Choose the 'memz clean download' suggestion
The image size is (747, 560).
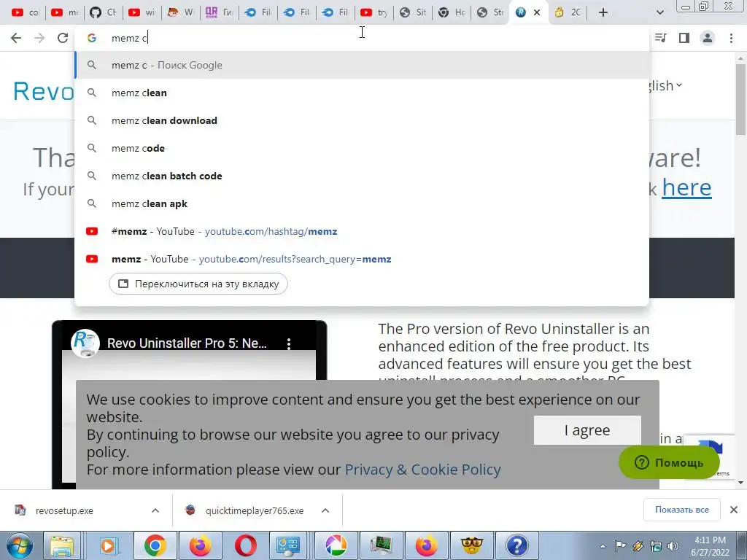(x=362, y=120)
